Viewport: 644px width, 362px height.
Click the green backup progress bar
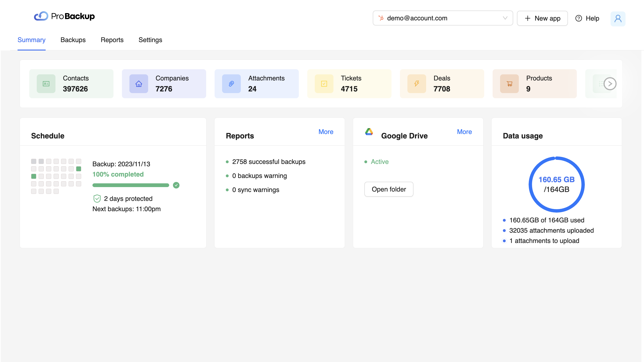(131, 185)
